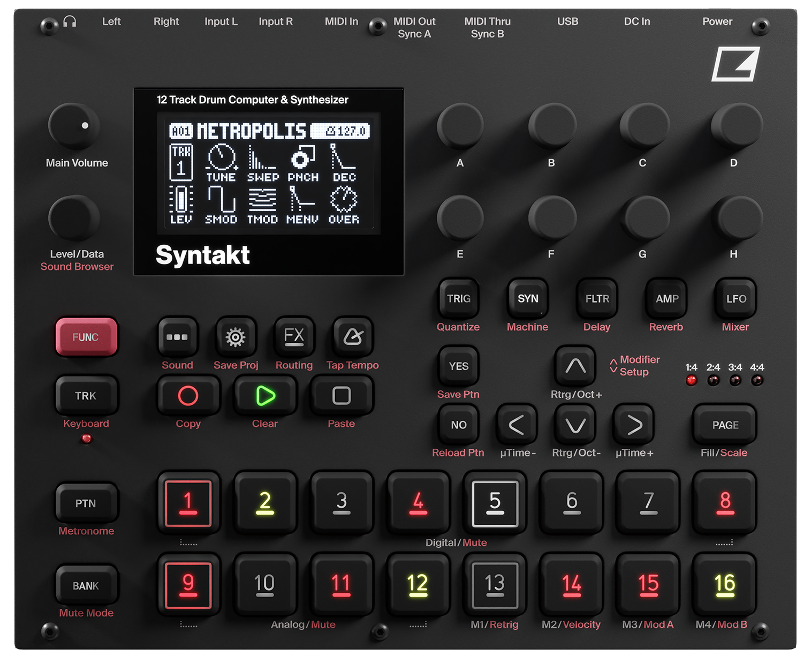812x664 pixels.
Task: Click data entry knob H
Action: 736,218
